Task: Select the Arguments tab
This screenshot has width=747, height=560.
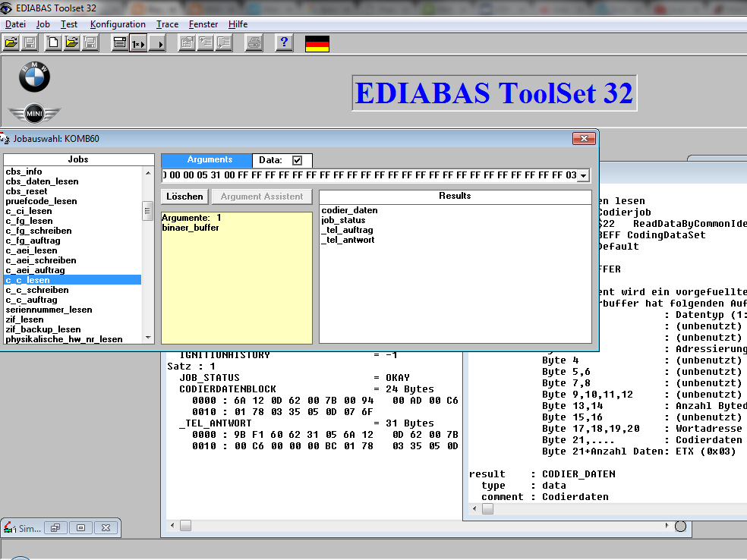Action: (x=206, y=160)
